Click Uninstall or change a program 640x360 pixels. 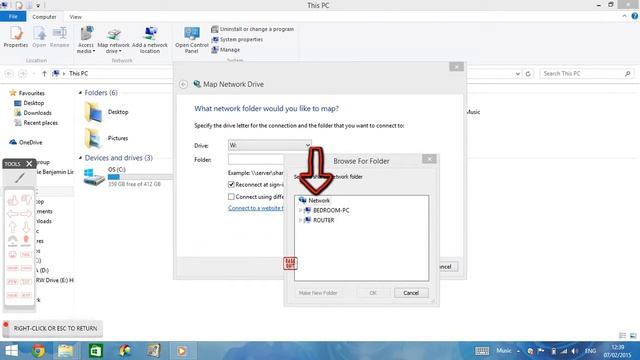252,29
